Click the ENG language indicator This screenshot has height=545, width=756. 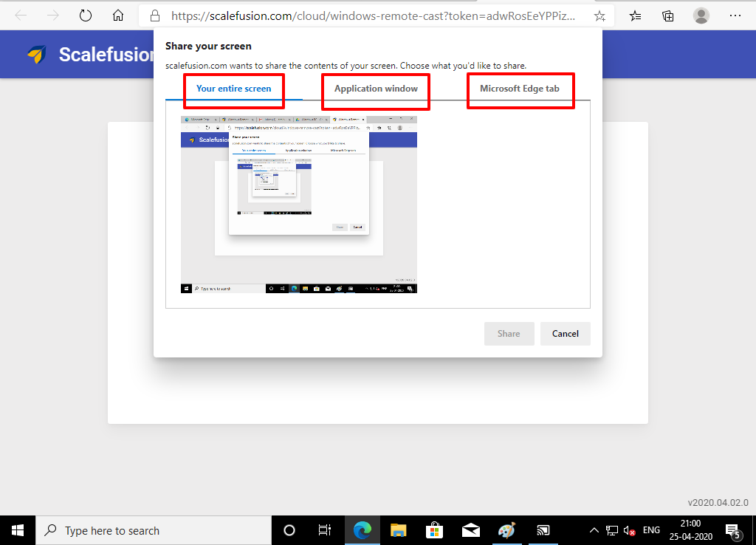tap(651, 530)
